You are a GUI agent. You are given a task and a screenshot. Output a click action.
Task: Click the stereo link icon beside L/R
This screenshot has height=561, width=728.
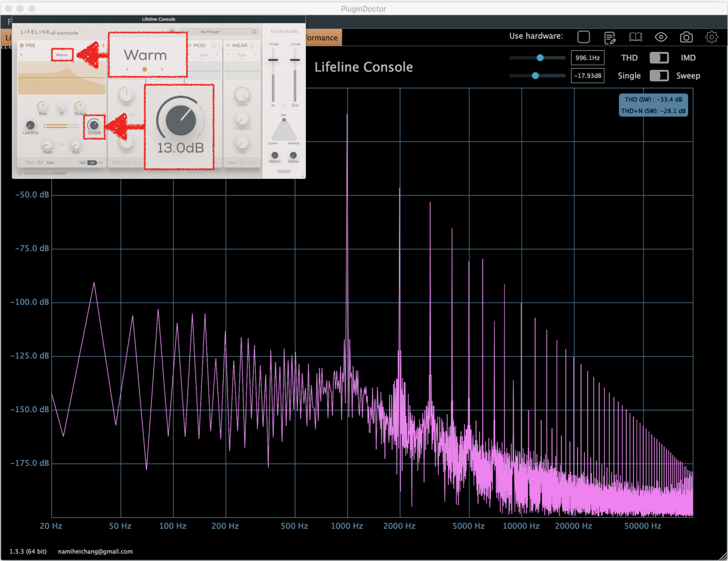(101, 162)
